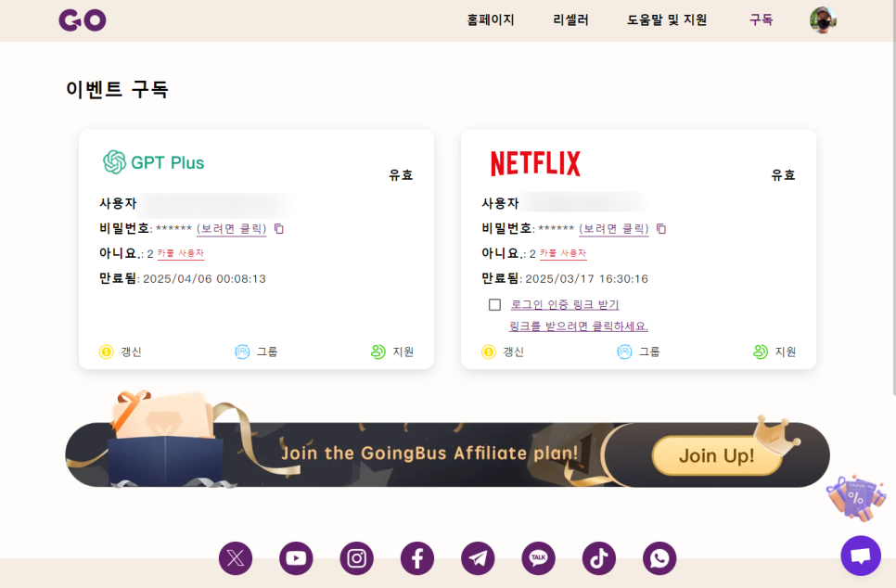This screenshot has width=896, height=588.
Task: Open the Instagram social icon
Action: (356, 558)
